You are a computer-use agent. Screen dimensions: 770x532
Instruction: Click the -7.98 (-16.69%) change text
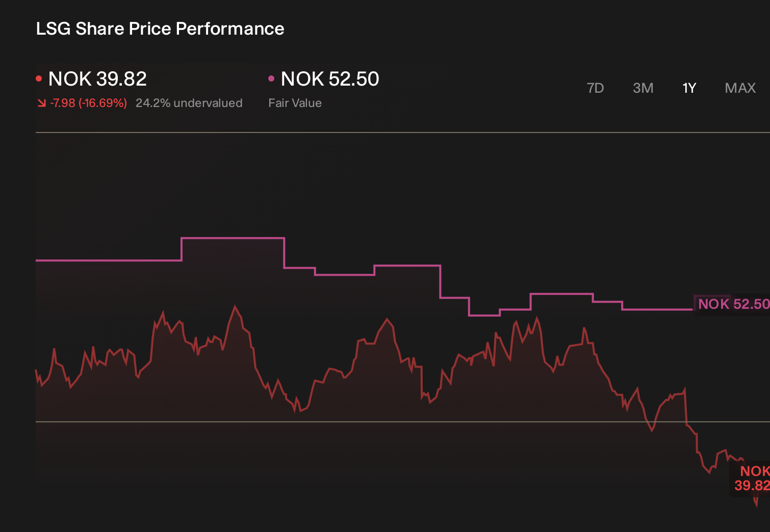pos(88,103)
